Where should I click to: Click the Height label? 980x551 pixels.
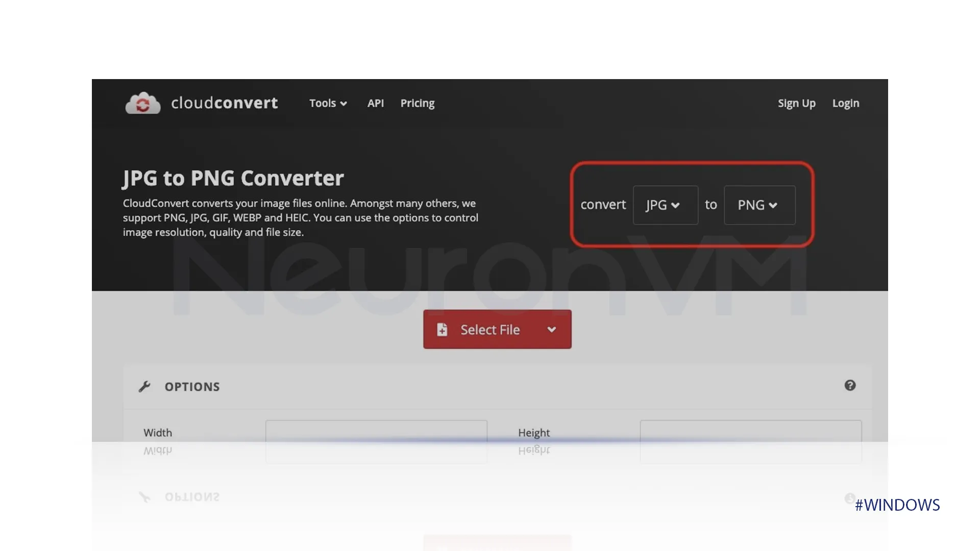point(534,433)
